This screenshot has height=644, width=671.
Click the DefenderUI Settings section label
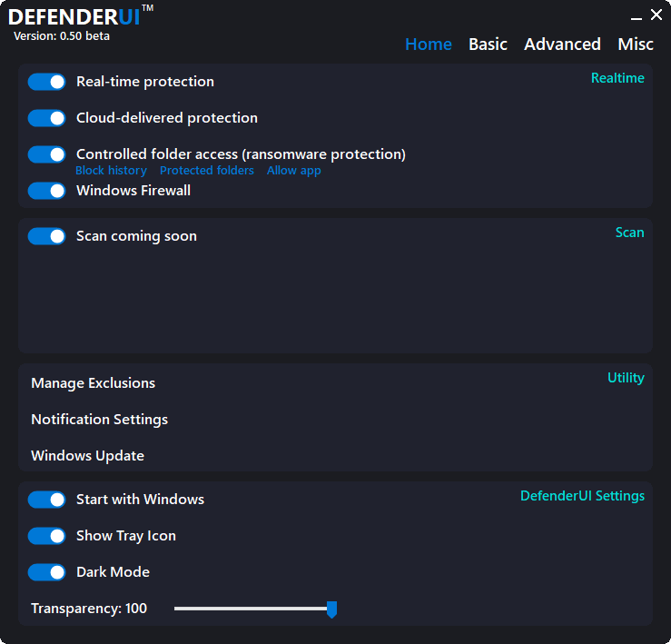pyautogui.click(x=582, y=496)
